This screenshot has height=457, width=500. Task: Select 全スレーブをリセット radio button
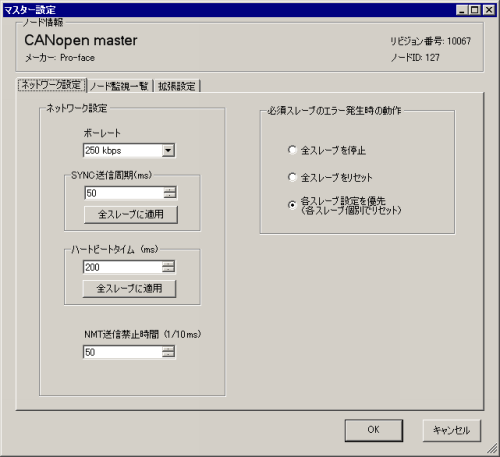click(292, 177)
